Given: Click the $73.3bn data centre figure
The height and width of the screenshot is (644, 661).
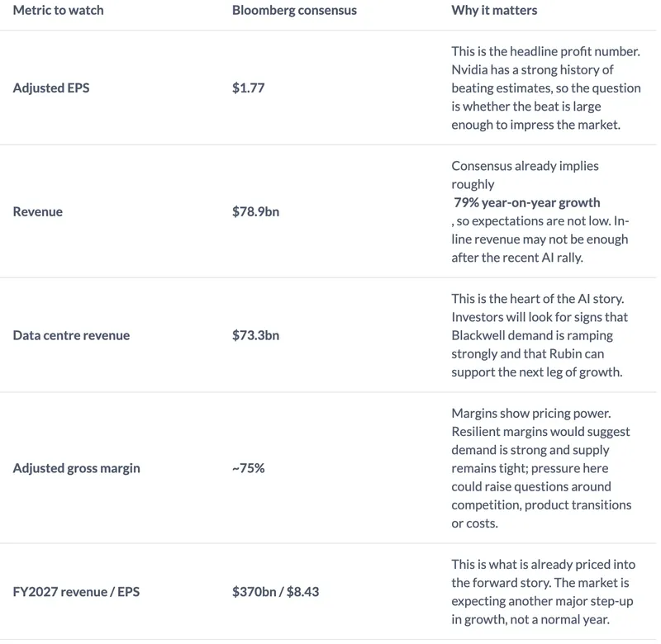Looking at the screenshot, I should [255, 335].
